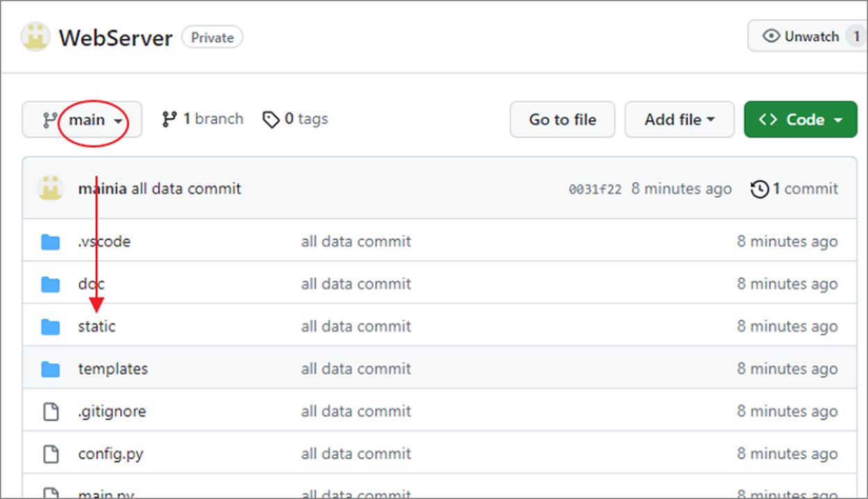This screenshot has width=868, height=499.
Task: Open the .vscode folder
Action: [104, 242]
